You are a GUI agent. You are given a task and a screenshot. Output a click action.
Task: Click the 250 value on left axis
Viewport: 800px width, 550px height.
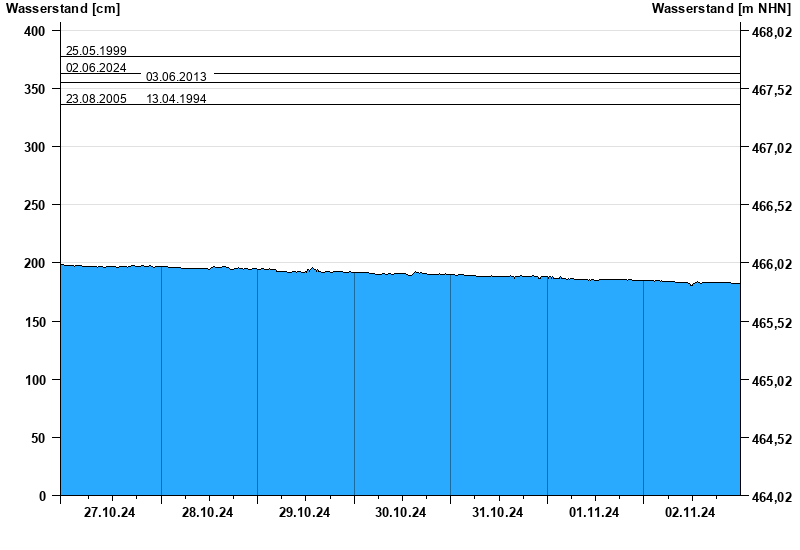pyautogui.click(x=35, y=206)
